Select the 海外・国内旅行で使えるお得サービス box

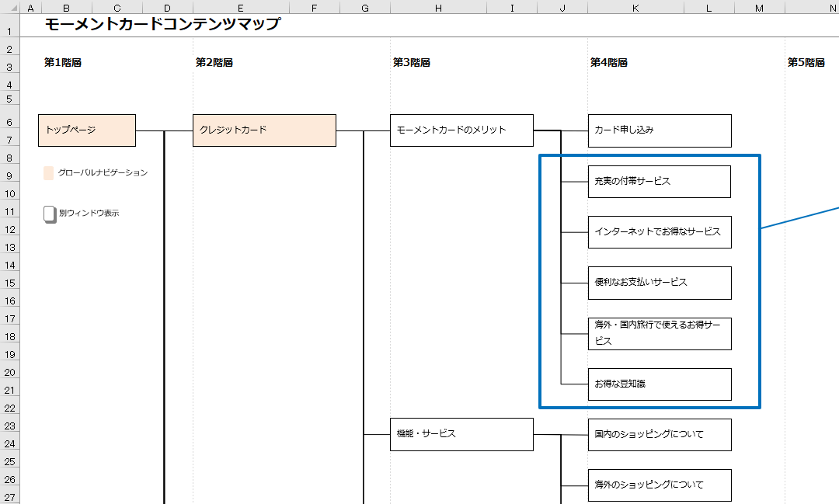pos(659,332)
